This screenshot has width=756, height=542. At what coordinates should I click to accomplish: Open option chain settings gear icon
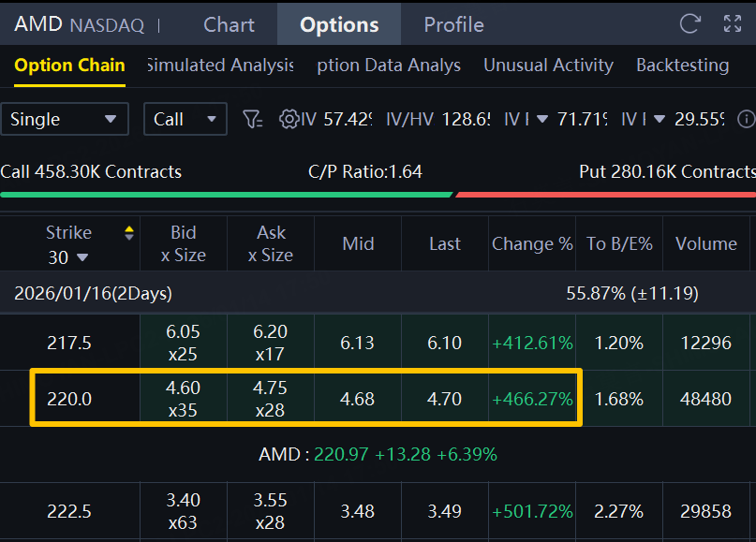point(289,119)
